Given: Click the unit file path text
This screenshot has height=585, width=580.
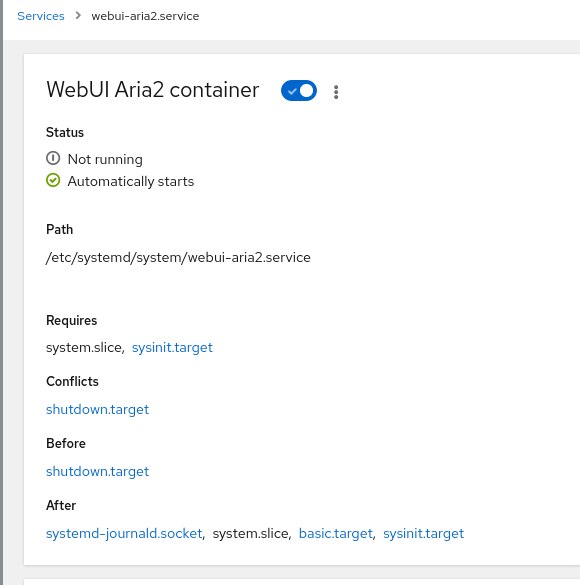Looking at the screenshot, I should pos(178,257).
